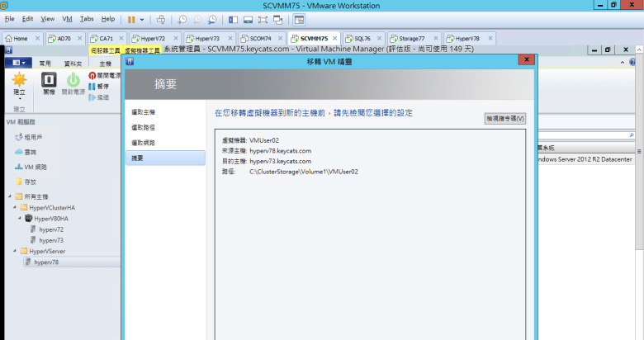Open the dropdown arrow next to pause button
Screen dimensions: 644x340
(142, 18)
